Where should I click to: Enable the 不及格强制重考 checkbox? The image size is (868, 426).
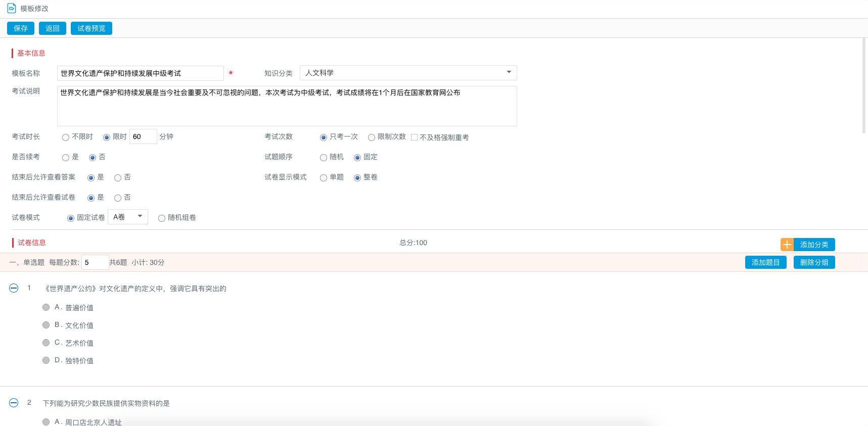click(414, 137)
